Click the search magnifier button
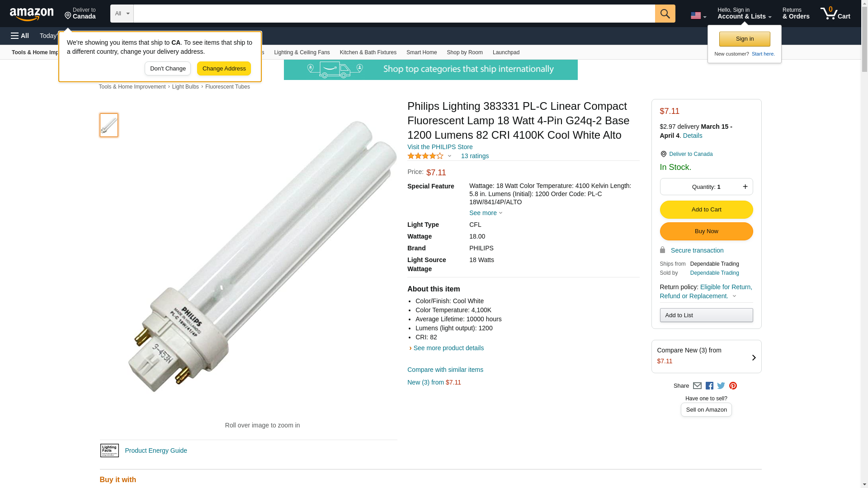The image size is (868, 488). tap(665, 14)
